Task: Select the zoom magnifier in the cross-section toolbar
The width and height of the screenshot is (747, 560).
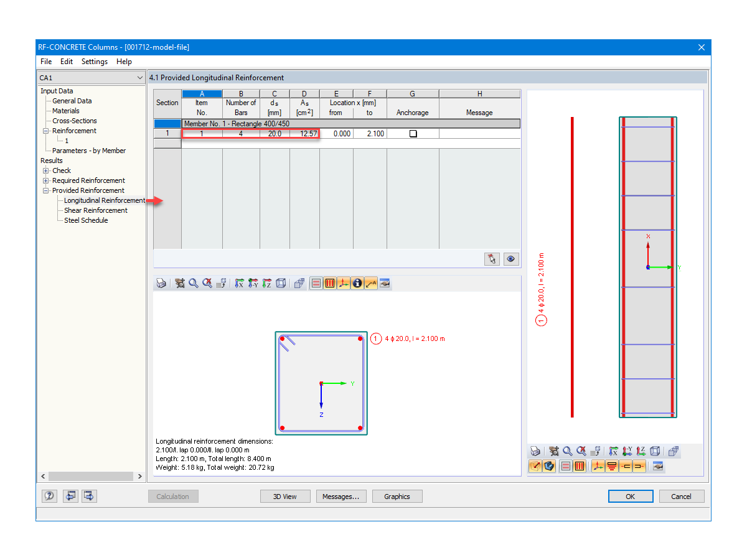Action: [194, 283]
